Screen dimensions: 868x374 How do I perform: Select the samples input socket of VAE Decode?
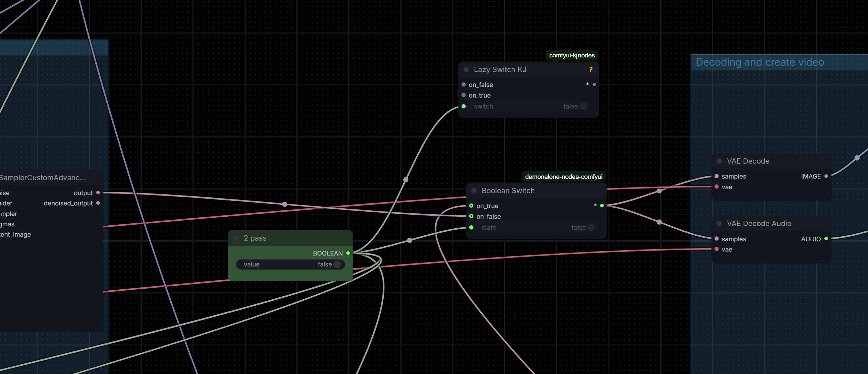[x=717, y=176]
